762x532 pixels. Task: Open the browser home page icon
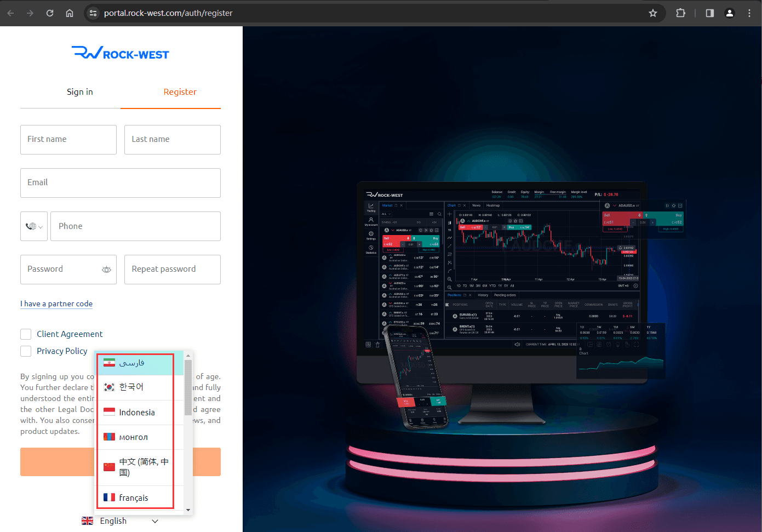coord(70,13)
